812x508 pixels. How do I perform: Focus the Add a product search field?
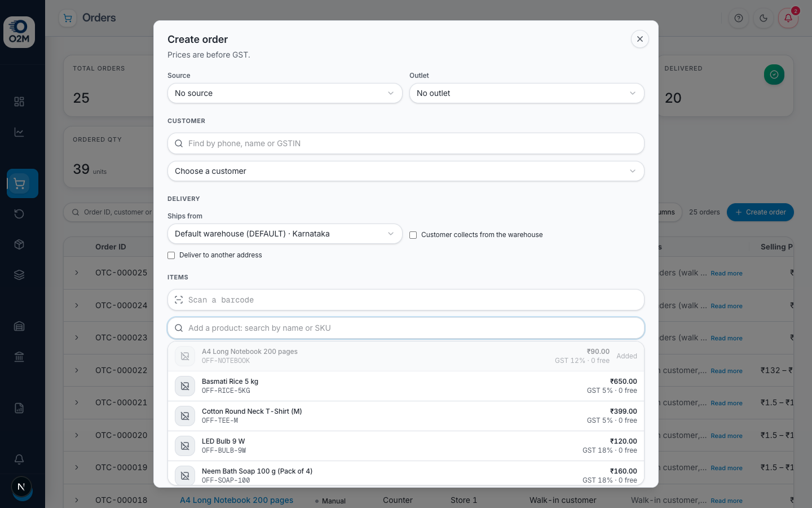coord(406,328)
